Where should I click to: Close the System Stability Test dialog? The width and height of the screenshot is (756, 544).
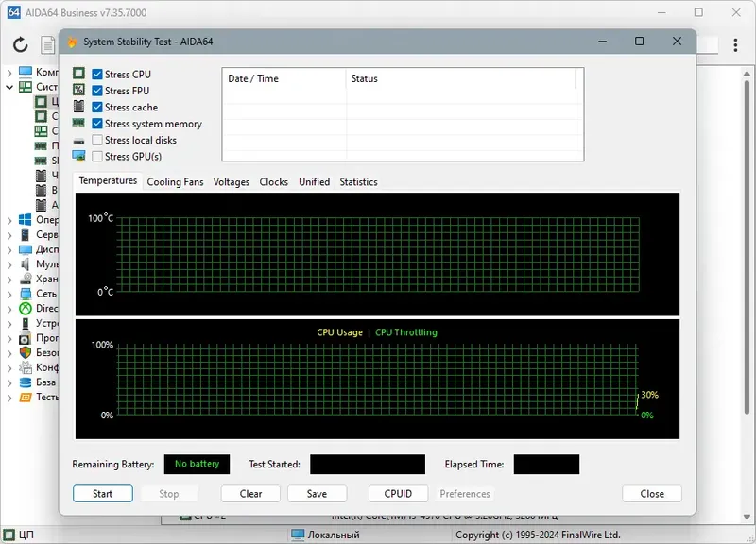coord(652,493)
